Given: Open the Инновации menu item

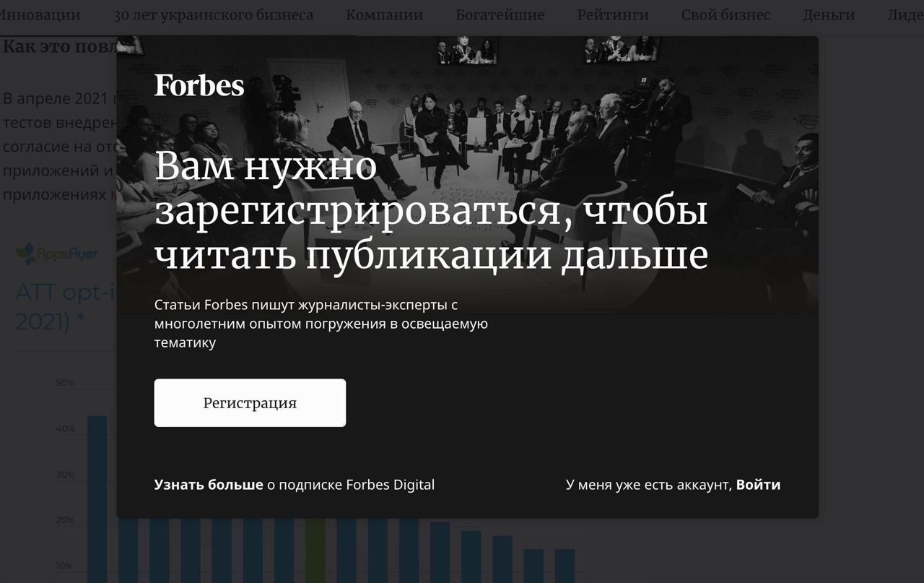Looking at the screenshot, I should (39, 14).
